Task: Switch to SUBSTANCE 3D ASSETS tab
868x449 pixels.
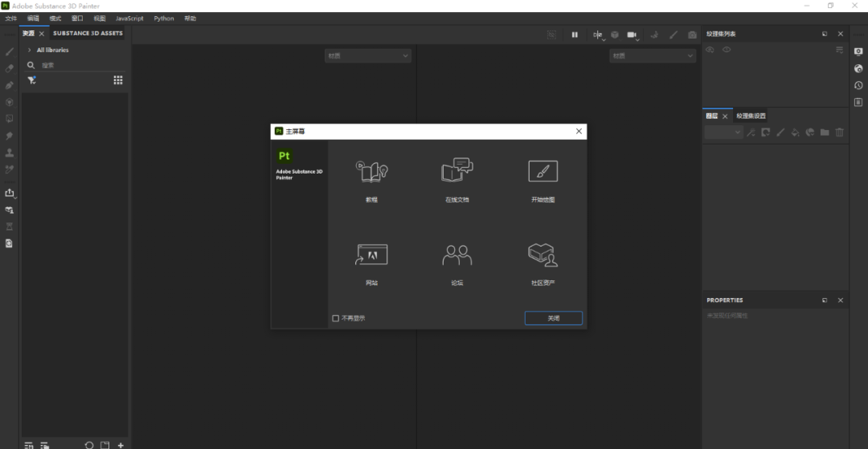Action: 88,34
